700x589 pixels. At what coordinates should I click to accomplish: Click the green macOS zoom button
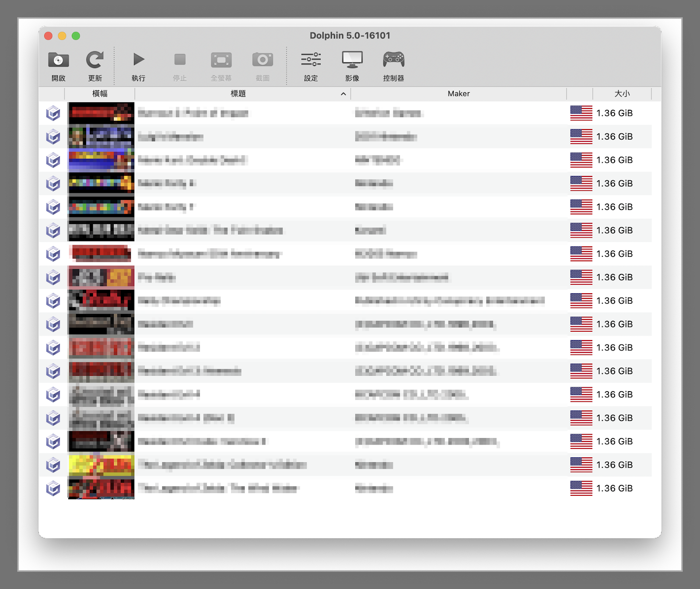coord(76,36)
